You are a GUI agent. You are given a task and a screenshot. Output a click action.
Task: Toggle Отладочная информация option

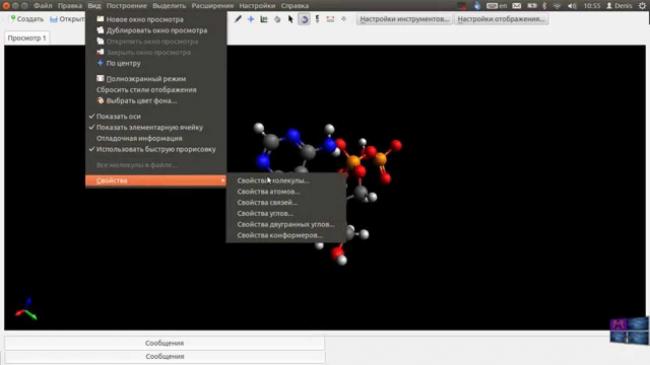tap(156, 138)
